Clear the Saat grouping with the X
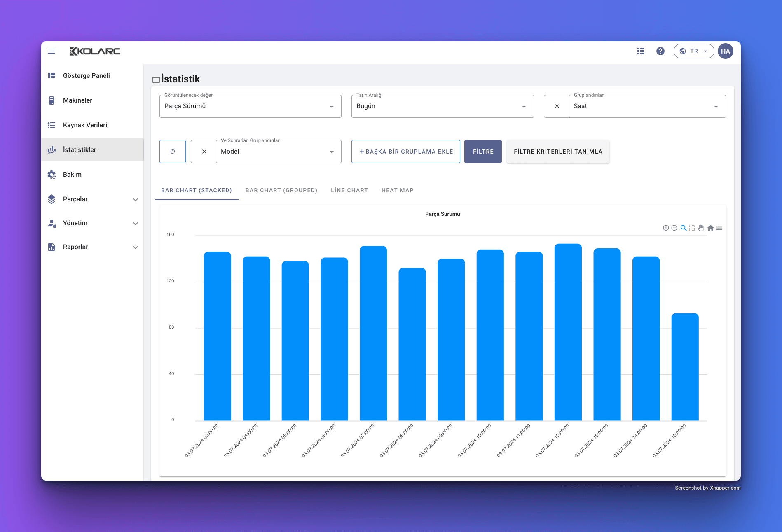The image size is (782, 532). 557,106
